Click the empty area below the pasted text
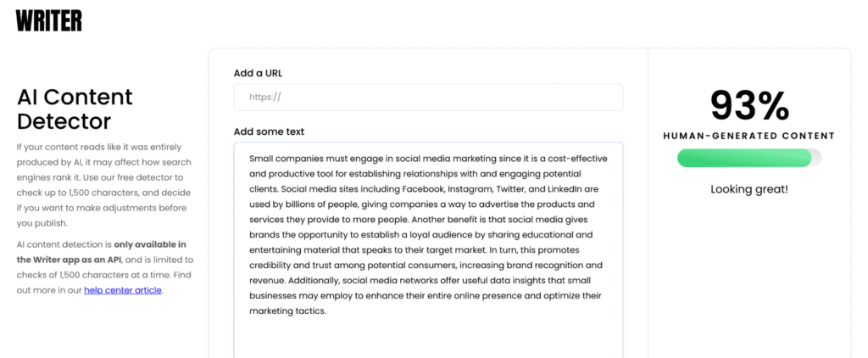The height and width of the screenshot is (358, 868). pos(428,338)
